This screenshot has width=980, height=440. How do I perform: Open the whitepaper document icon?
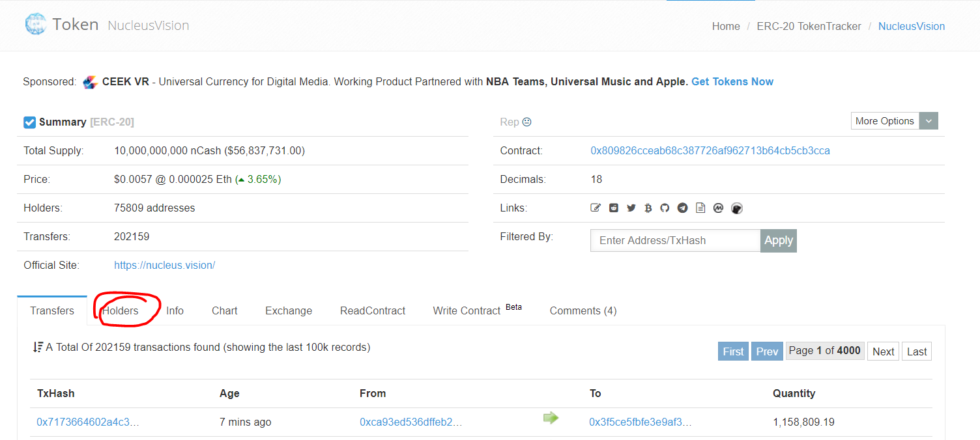click(x=700, y=208)
